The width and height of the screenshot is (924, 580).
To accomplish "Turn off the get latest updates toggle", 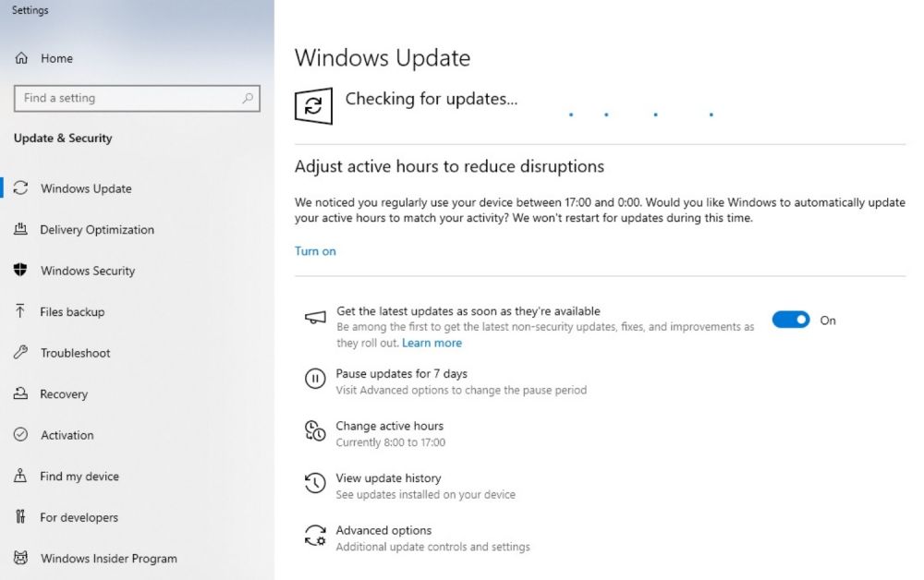I will pos(791,320).
